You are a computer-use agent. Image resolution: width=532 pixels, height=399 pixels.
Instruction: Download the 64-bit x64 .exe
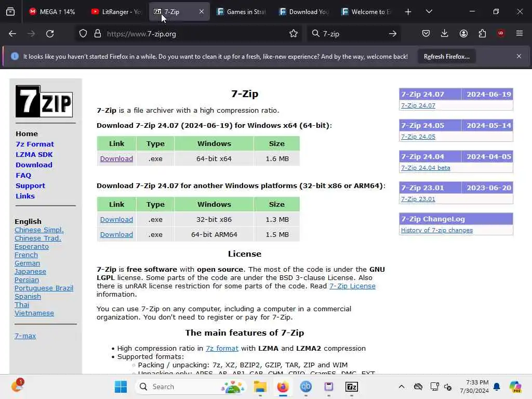(116, 159)
